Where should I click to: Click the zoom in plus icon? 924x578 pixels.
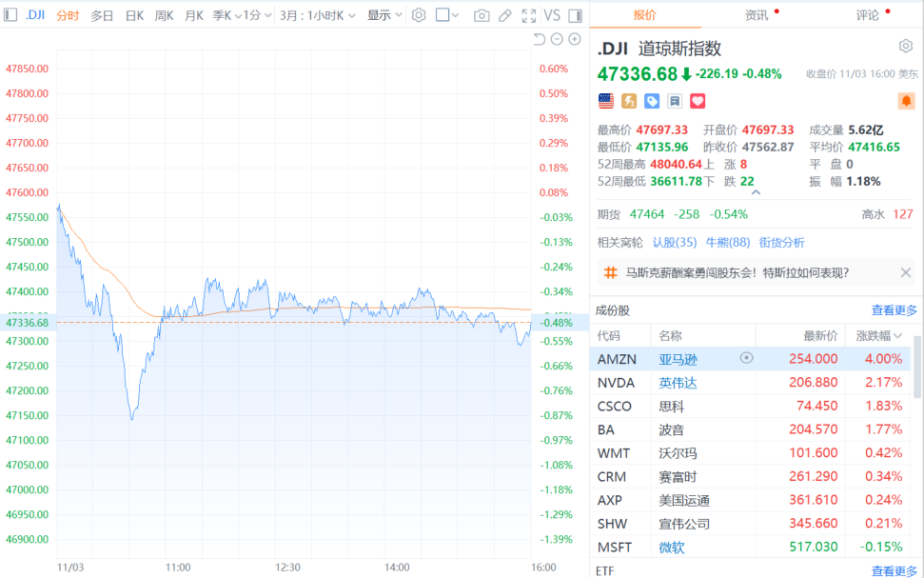point(575,39)
